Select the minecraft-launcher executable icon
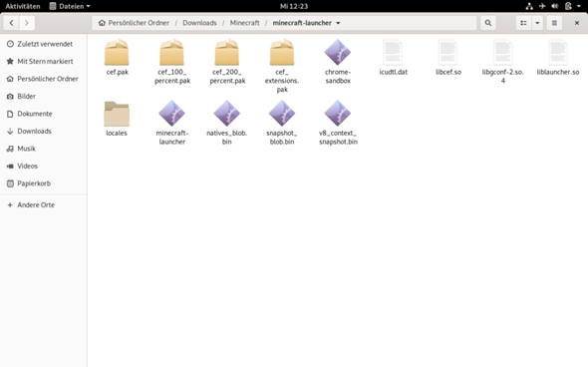This screenshot has width=588, height=367. (171, 114)
